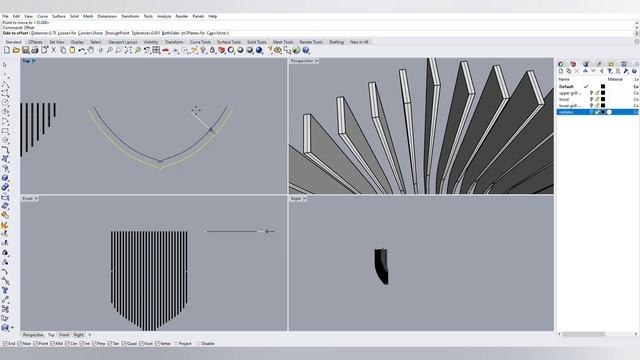
Task: Click the upper grill layer color swatch
Action: 603,93
